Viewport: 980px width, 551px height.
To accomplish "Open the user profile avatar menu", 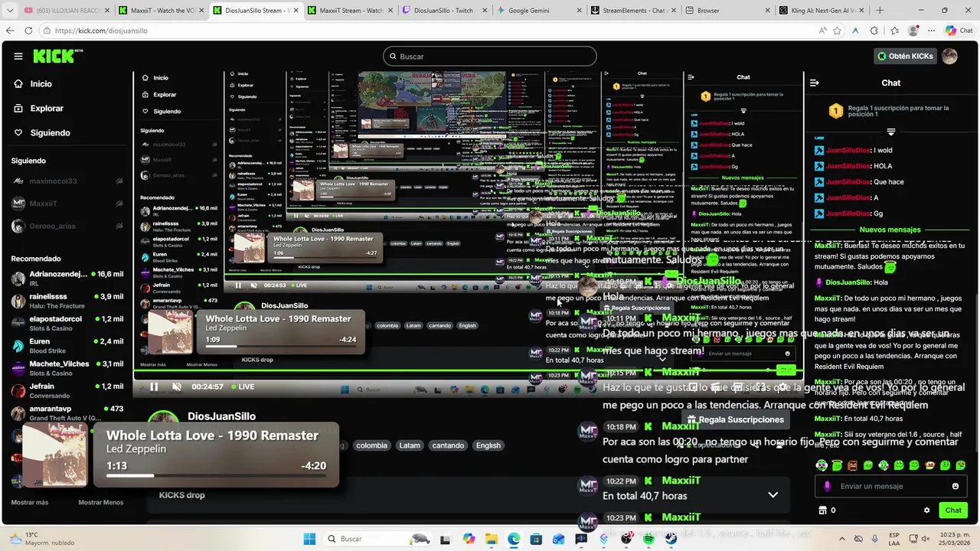I will click(949, 56).
